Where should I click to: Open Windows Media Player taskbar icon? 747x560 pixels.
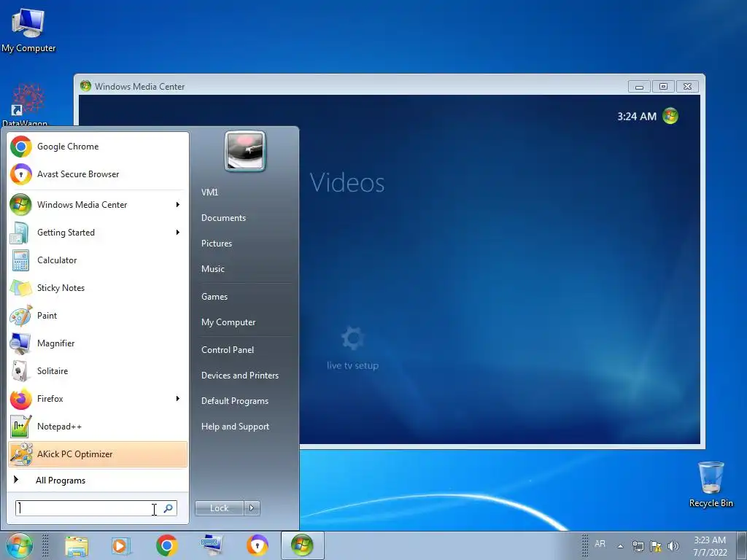tap(120, 545)
